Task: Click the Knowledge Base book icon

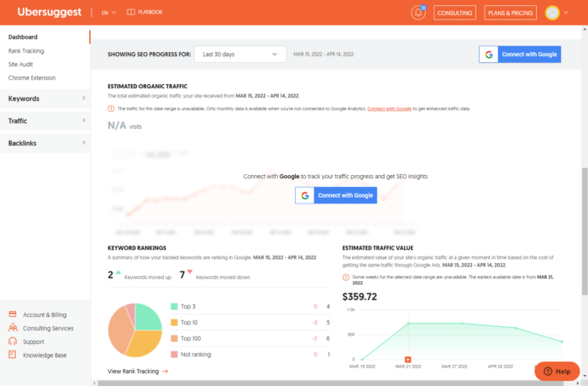Action: tap(13, 354)
